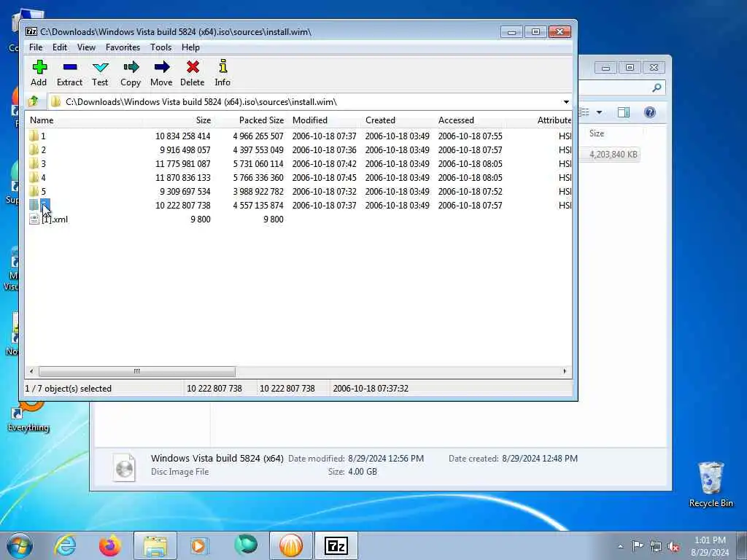The image size is (747, 560).
Task: Click the disc image file thumbnail in details pane
Action: 124,467
